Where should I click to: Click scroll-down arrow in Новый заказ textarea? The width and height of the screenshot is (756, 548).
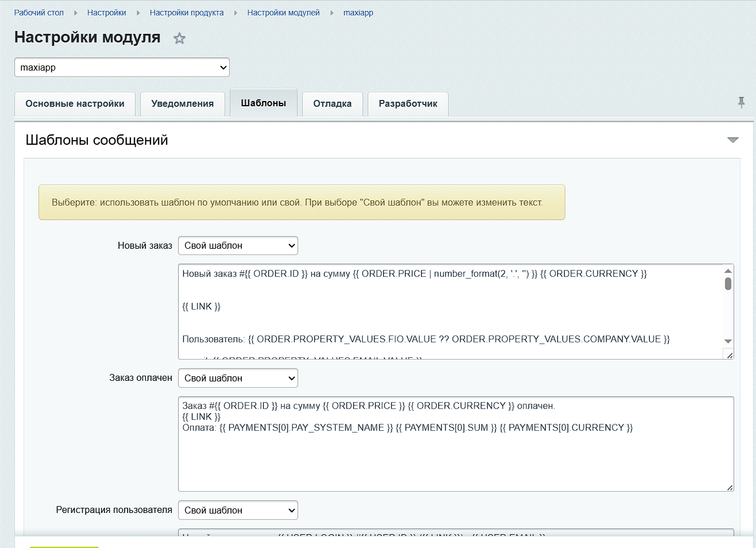tap(728, 341)
